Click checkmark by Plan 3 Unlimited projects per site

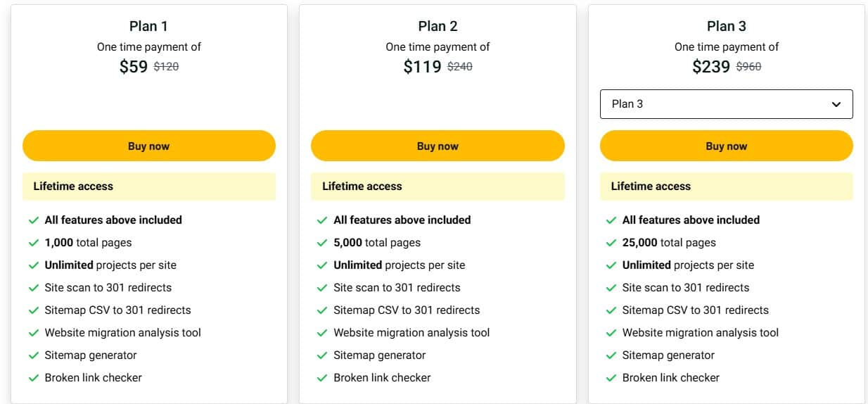(611, 265)
